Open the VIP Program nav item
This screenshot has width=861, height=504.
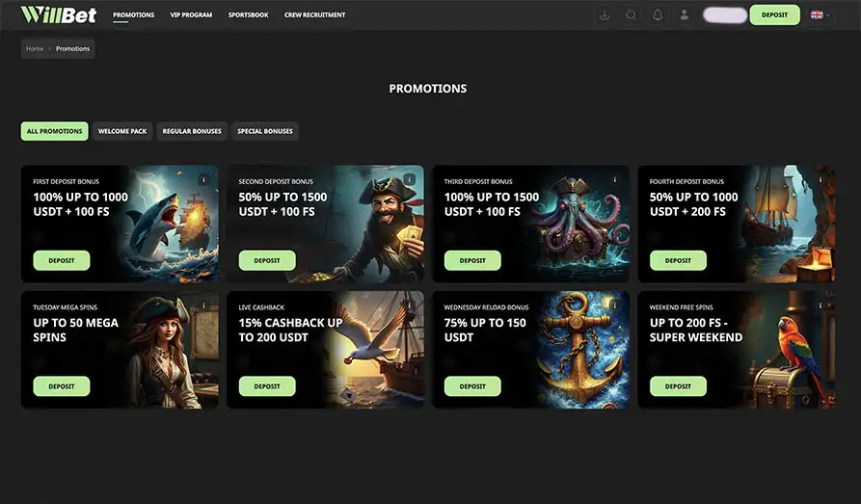191,14
